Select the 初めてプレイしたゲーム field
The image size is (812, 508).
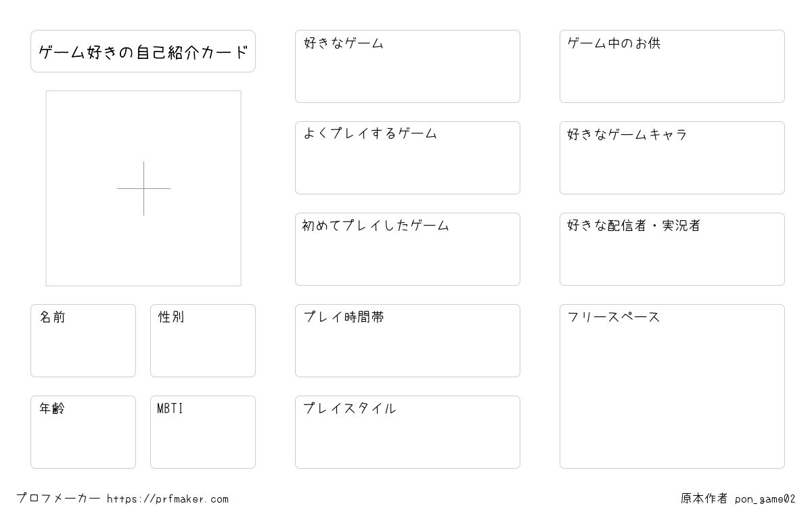(x=407, y=249)
